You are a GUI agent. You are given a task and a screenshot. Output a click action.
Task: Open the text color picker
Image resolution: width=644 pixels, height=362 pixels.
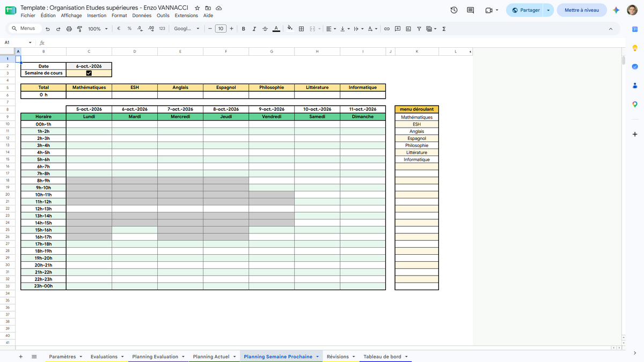(276, 29)
